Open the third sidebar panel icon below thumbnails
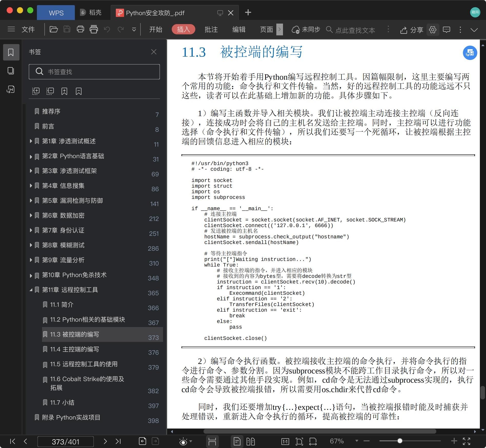 click(x=11, y=89)
